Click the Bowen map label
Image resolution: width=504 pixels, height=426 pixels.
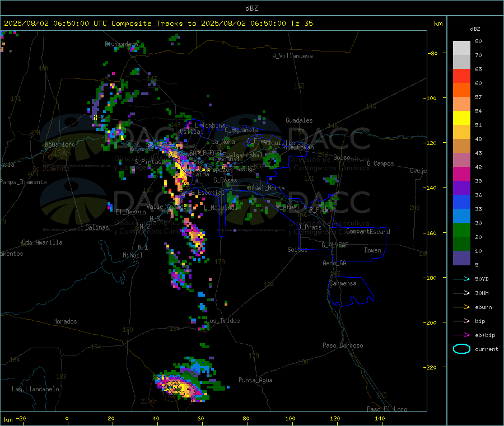point(372,250)
